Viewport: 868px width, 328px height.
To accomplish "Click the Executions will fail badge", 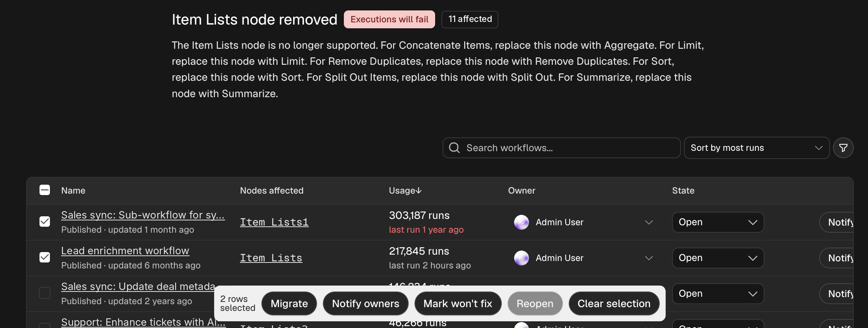I will coord(389,19).
